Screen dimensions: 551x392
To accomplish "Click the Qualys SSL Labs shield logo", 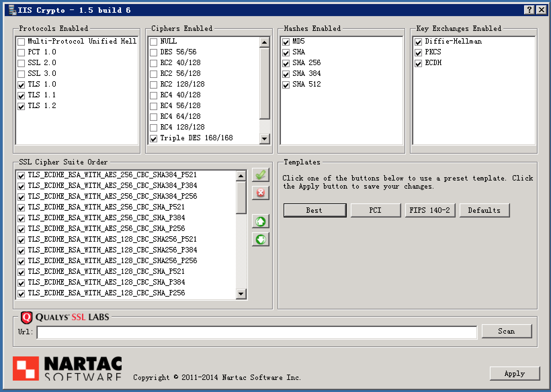I will tap(26, 317).
